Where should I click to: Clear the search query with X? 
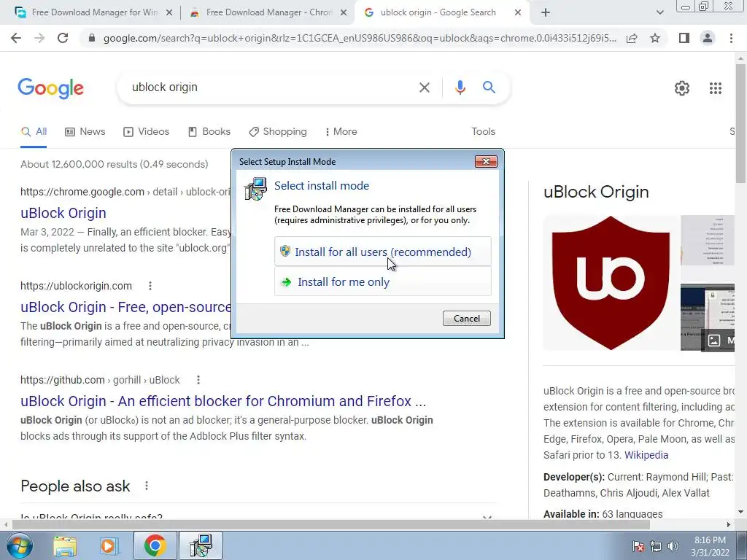click(x=424, y=87)
